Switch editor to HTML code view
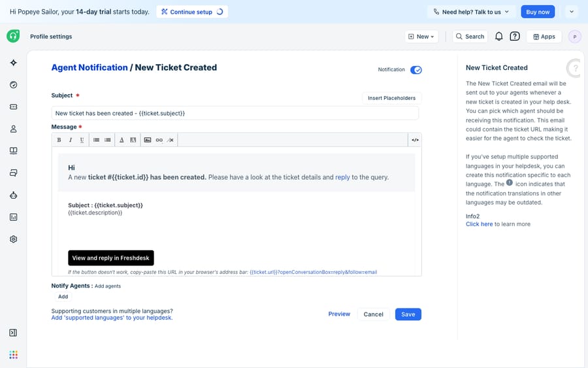The image size is (588, 368). tap(415, 140)
